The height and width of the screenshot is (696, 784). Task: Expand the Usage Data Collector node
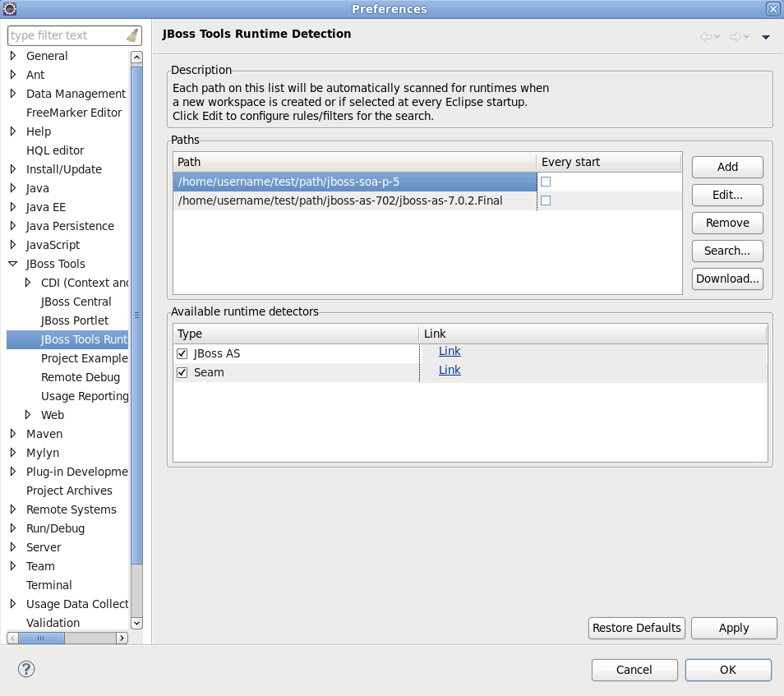tap(13, 604)
